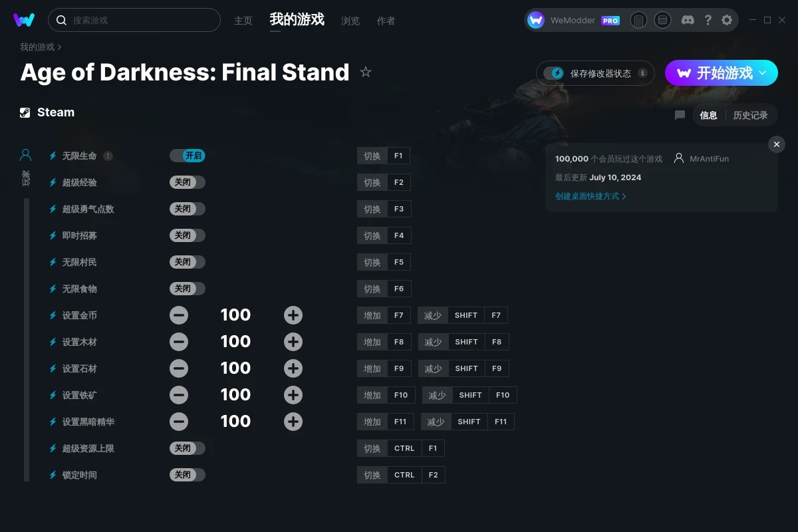The image size is (798, 532).
Task: Expand the 我的游戏 breadcrumb chevron
Action: [x=59, y=47]
